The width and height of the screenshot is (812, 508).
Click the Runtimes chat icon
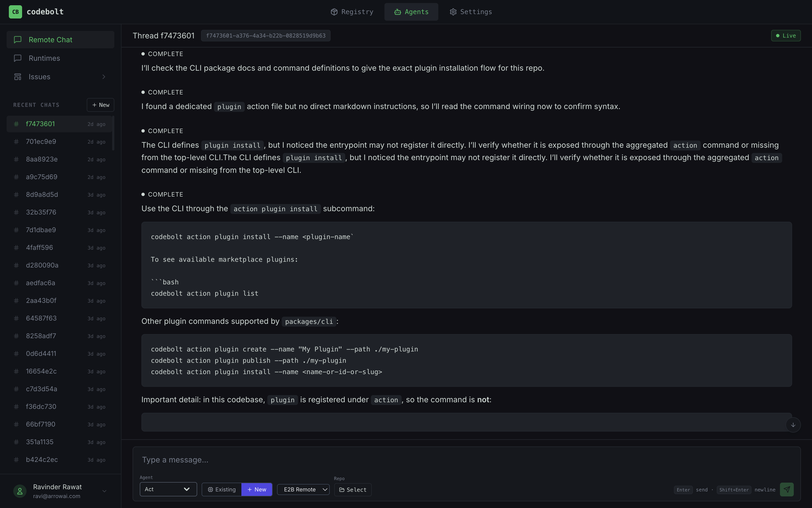point(18,58)
